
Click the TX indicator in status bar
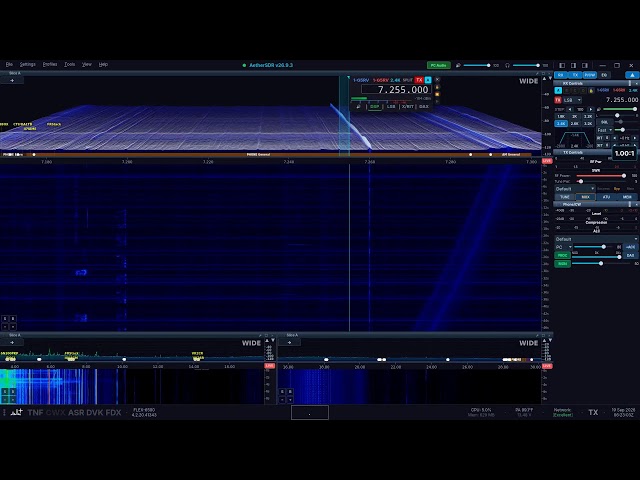593,413
